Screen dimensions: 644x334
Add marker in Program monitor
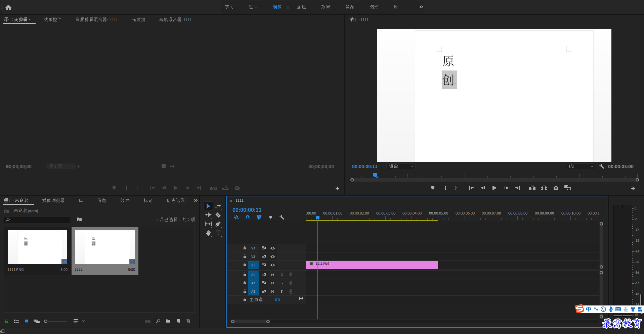coord(433,188)
